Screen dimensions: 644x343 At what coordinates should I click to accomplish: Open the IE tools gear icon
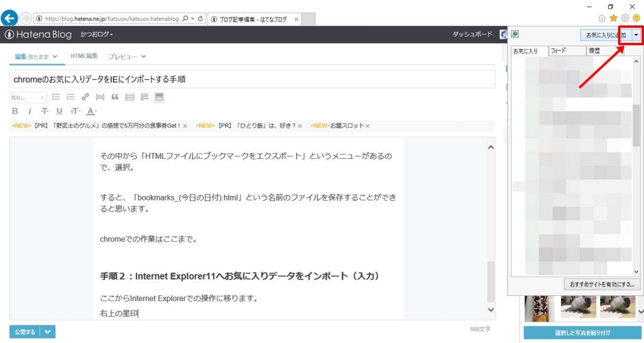coord(625,18)
